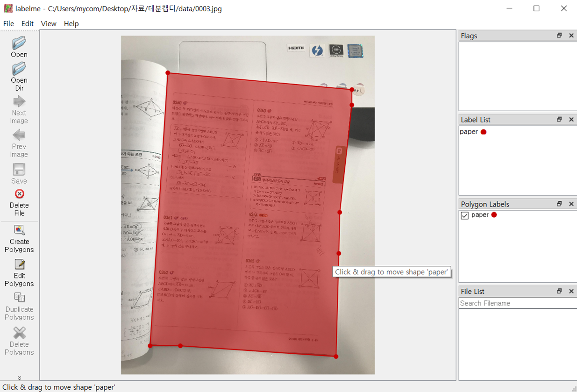Click the Save tool icon
The height and width of the screenshot is (392, 577).
[x=19, y=169]
